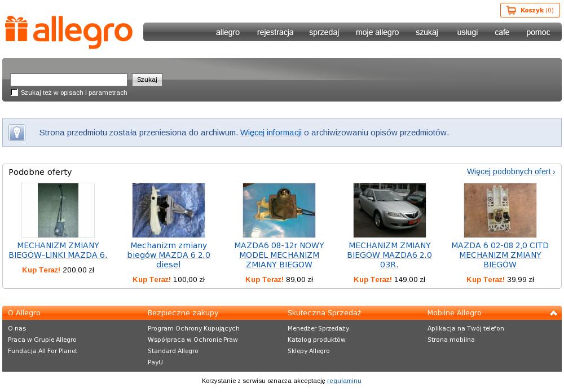Open thumbnail of Biegów-Linki Mazda 6 offer

click(58, 210)
